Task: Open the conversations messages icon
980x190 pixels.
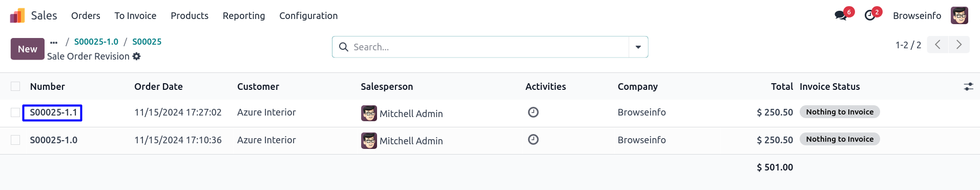Action: 841,15
